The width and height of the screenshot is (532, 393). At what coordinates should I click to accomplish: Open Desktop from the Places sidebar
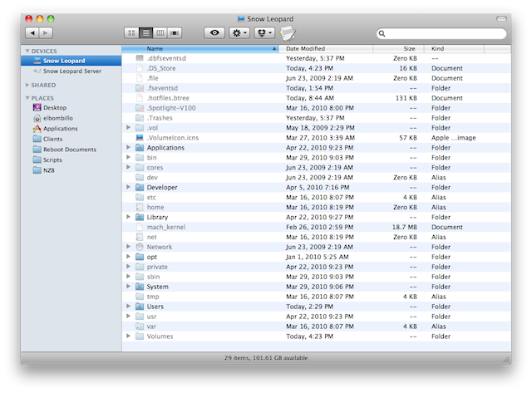[54, 107]
